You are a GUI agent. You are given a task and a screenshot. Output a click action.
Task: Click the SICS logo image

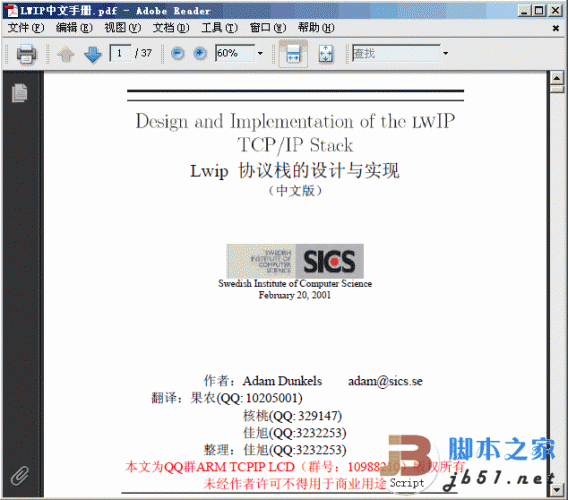295,261
